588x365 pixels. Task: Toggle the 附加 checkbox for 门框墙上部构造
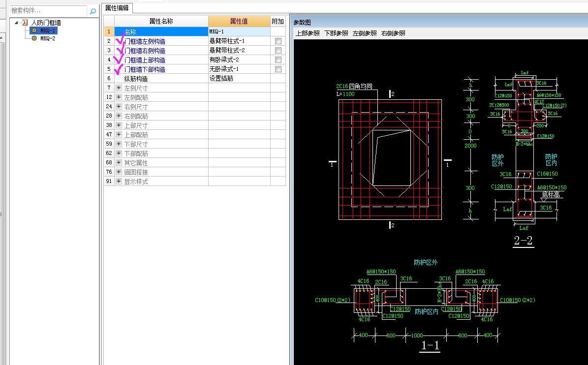278,60
